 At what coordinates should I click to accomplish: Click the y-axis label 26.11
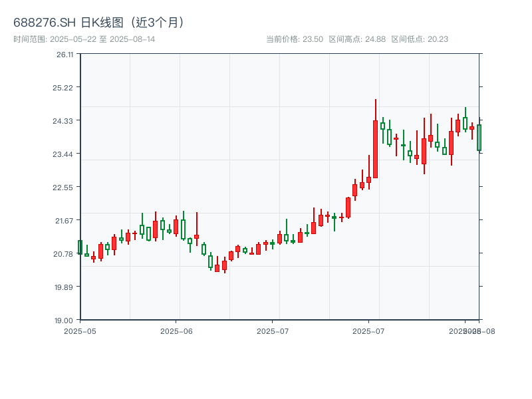(x=65, y=55)
